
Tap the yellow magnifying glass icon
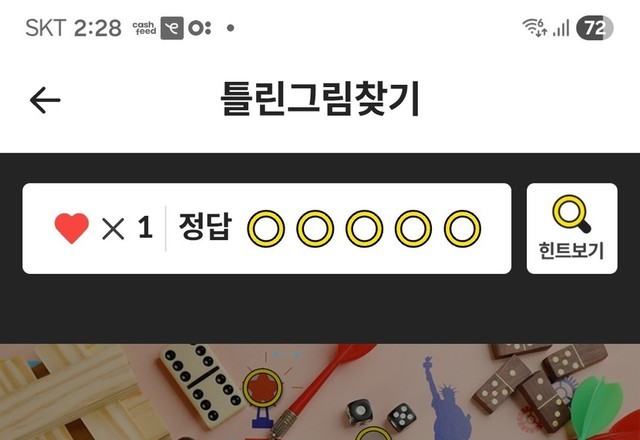pos(571,214)
